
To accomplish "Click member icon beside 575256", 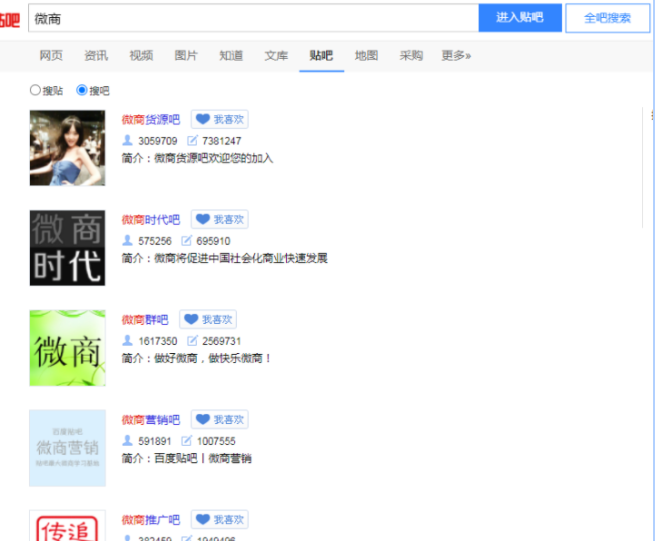I will (x=127, y=240).
